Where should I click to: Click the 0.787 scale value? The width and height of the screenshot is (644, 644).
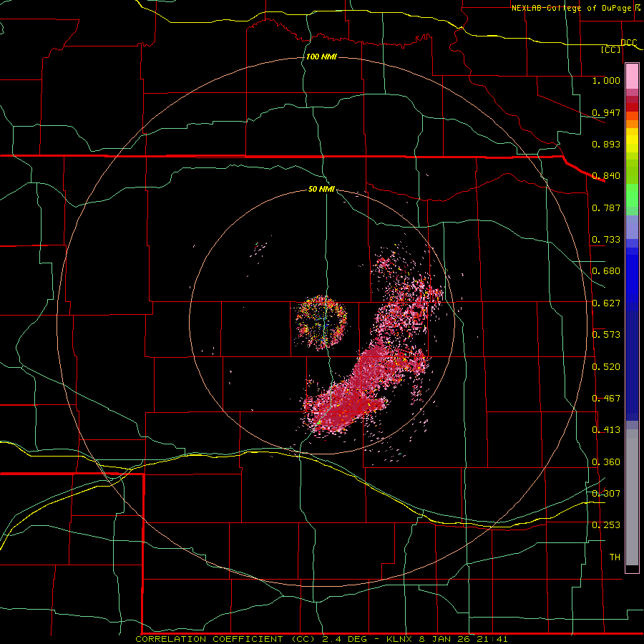pos(606,208)
